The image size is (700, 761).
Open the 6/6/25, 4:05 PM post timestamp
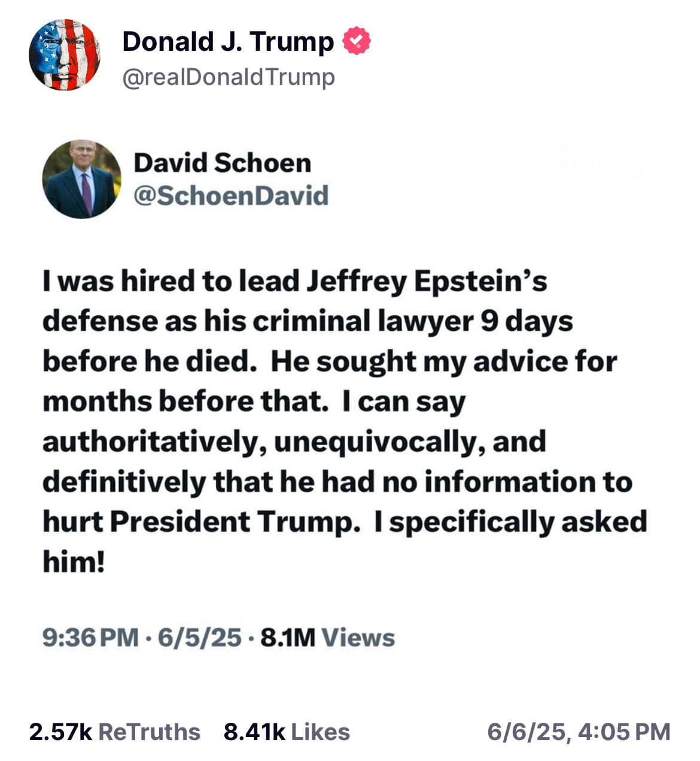click(579, 732)
